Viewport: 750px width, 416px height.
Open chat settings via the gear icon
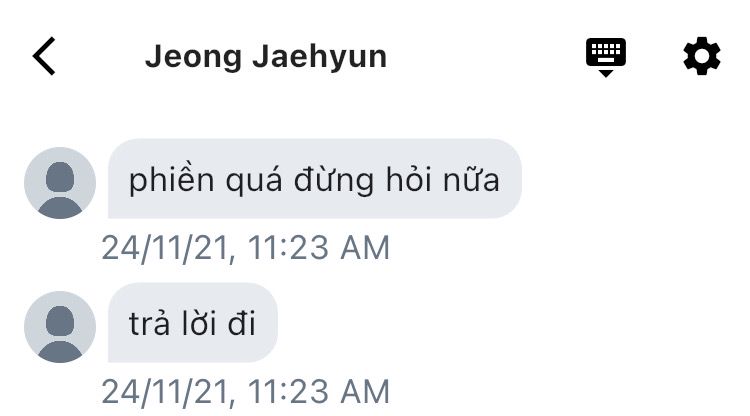pyautogui.click(x=701, y=56)
